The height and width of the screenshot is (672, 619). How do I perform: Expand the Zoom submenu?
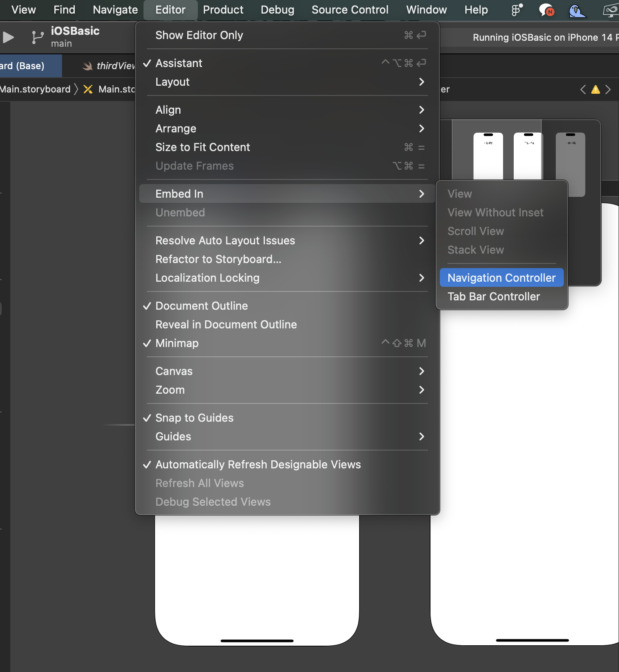click(x=287, y=390)
